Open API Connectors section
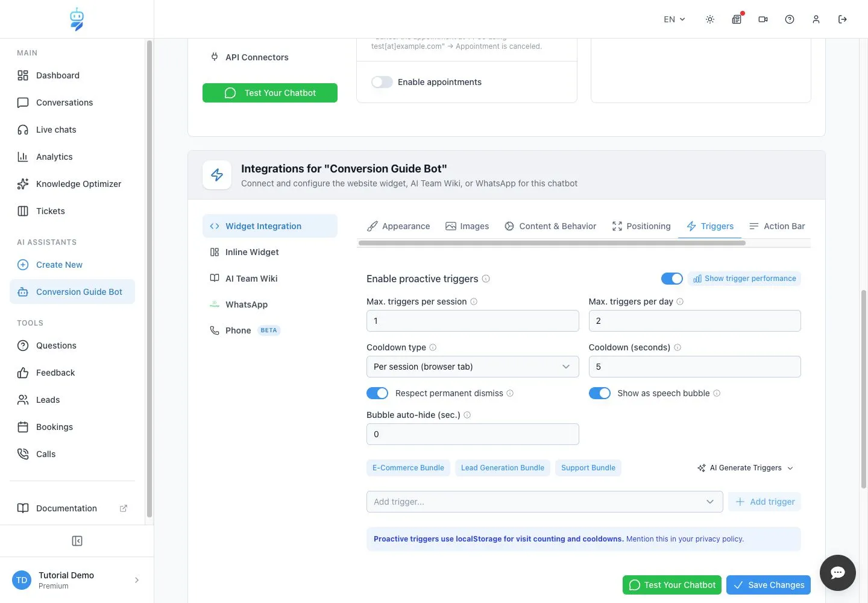This screenshot has width=868, height=603. pos(270,57)
